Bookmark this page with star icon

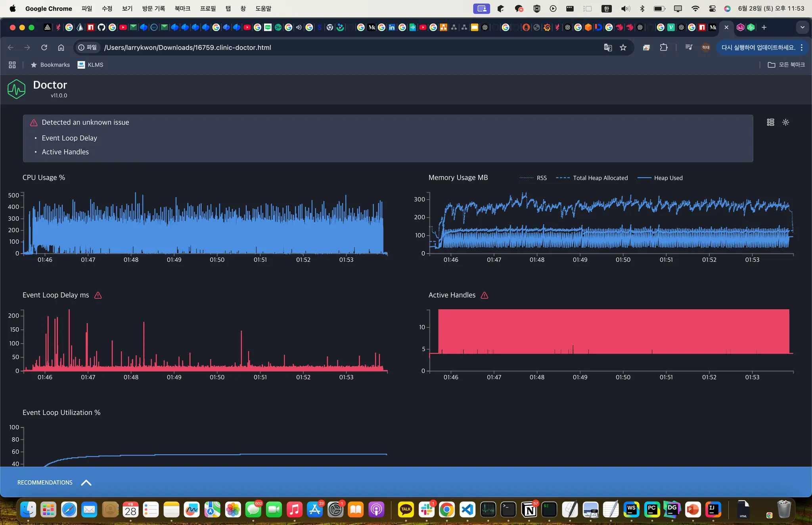click(x=623, y=48)
